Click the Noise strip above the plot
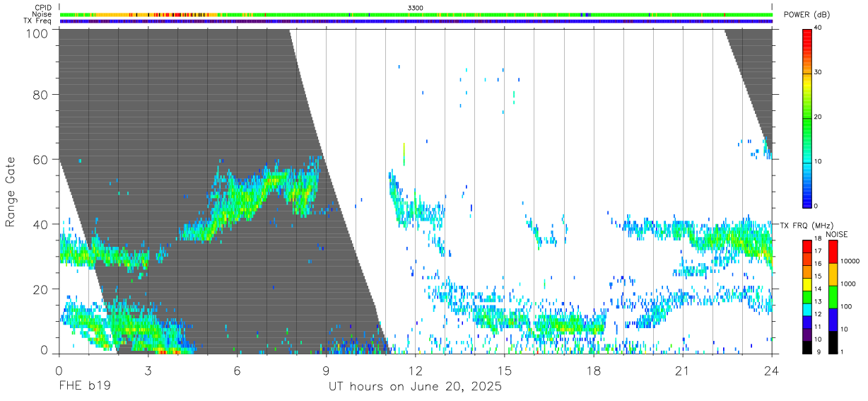Viewport: 868px width, 401px height. [x=416, y=14]
